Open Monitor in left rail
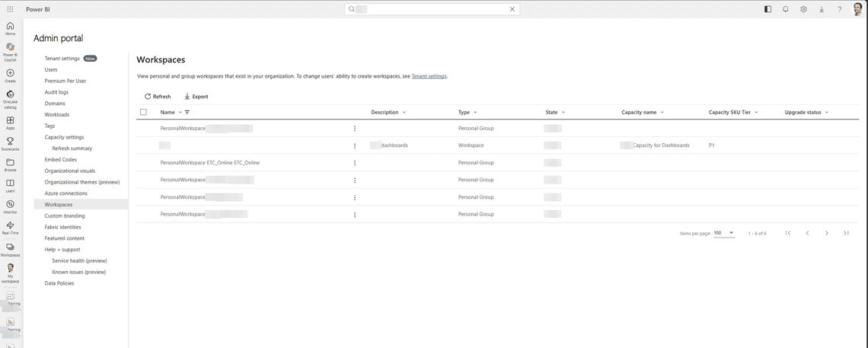Screen dimensions: 868x348 10,207
